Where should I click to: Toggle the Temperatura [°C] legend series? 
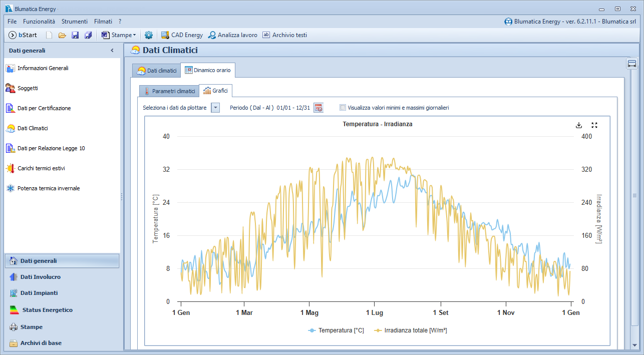point(336,330)
